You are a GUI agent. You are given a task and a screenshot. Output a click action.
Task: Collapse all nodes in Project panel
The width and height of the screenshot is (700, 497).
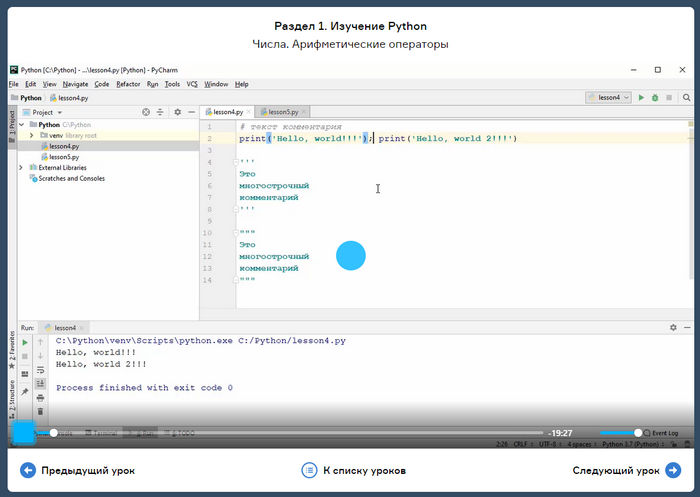pos(160,112)
